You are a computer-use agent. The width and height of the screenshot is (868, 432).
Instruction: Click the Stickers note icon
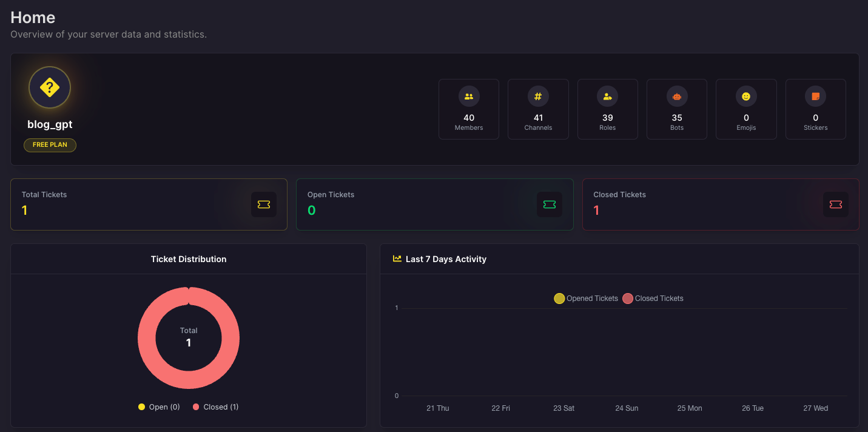(815, 96)
